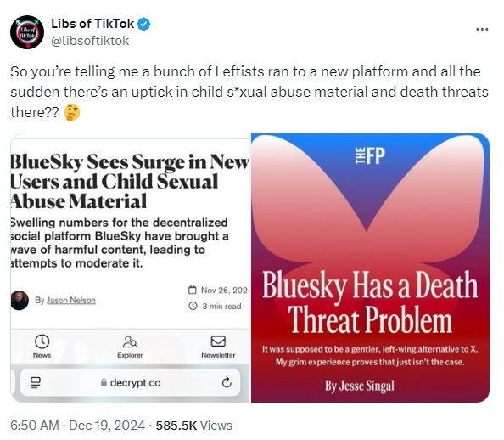Viewport: 504px width, 440px height.
Task: Open the Jason Nelson author link
Action: (71, 301)
